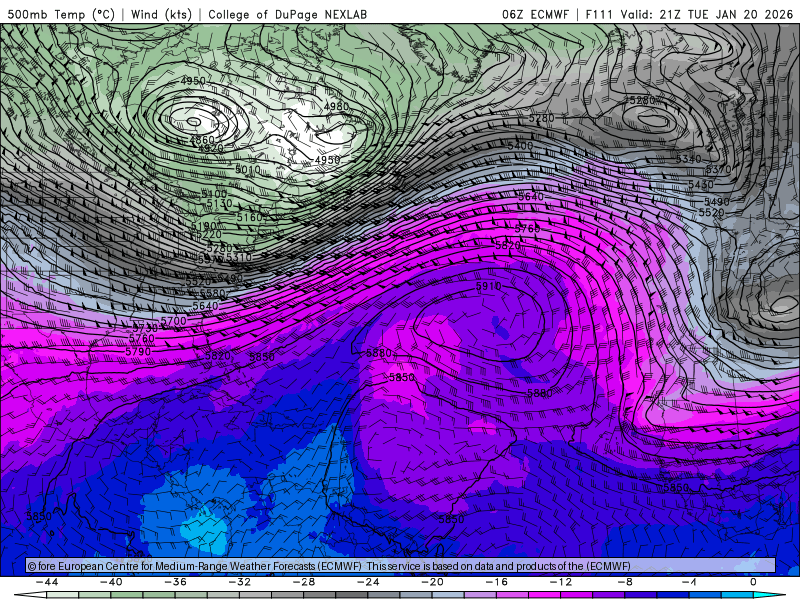Screen dimensions: 800x600
Task: Click the -28 colorbar tick label
Action: (304, 582)
